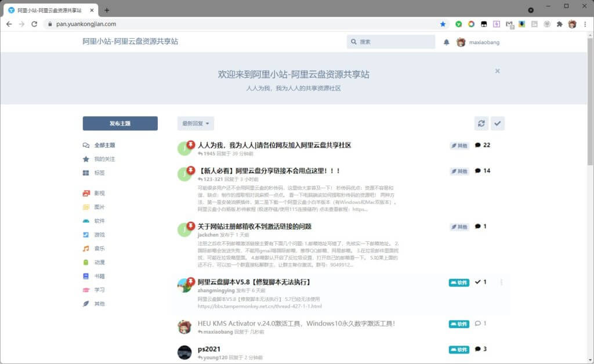The image size is (594, 364).
Task: Open the 音乐 category in sidebar
Action: pyautogui.click(x=99, y=249)
